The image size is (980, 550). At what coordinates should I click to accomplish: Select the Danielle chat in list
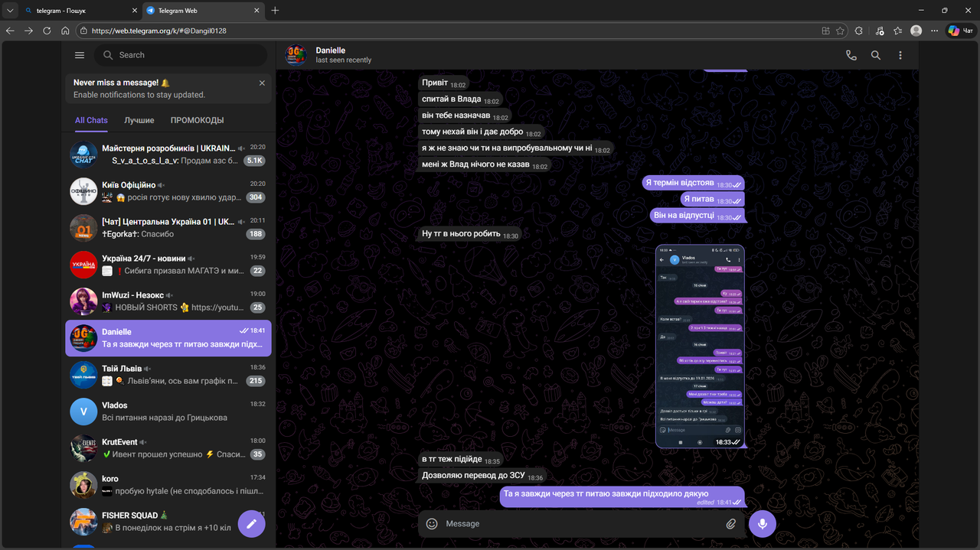click(168, 337)
